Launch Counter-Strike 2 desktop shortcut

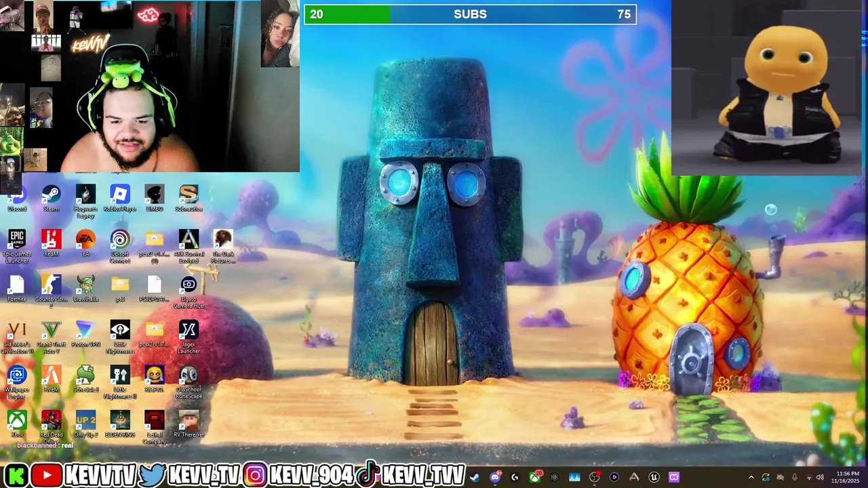coord(52,293)
